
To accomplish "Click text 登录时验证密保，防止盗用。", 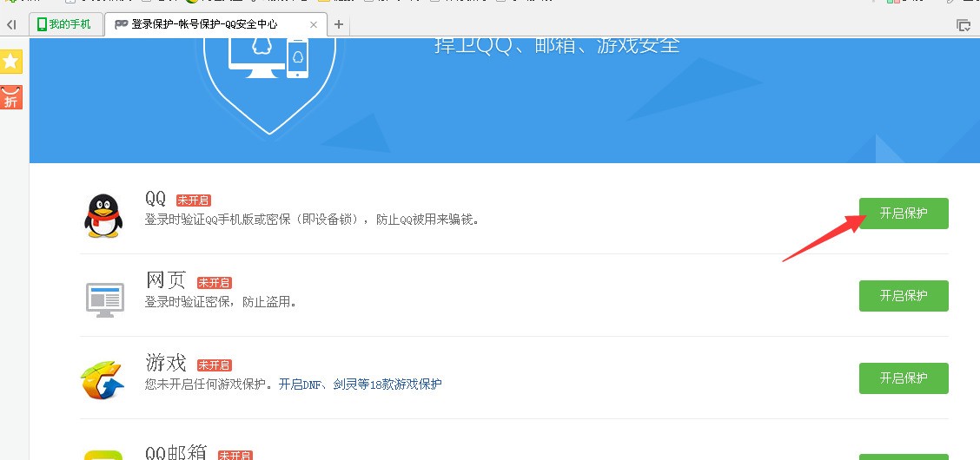I will pyautogui.click(x=220, y=302).
